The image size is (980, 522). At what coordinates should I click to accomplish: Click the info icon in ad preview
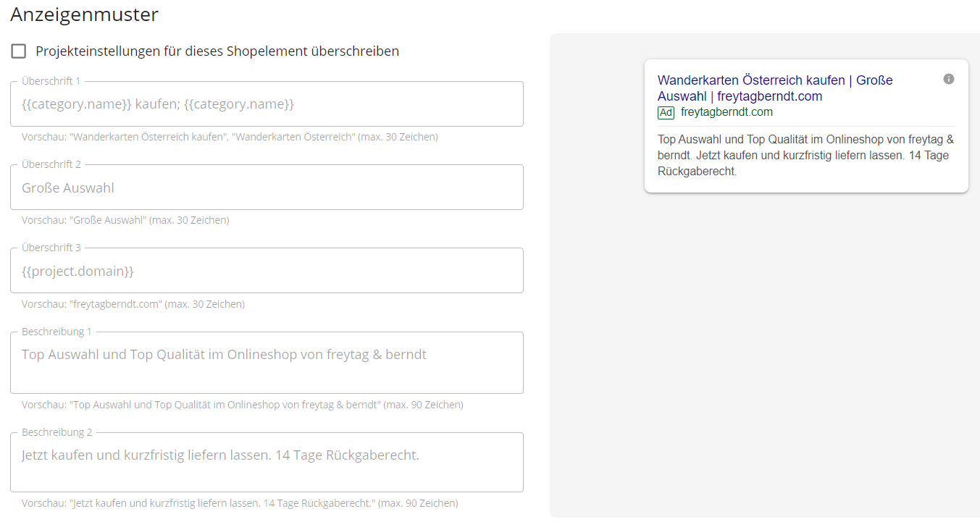pyautogui.click(x=949, y=79)
